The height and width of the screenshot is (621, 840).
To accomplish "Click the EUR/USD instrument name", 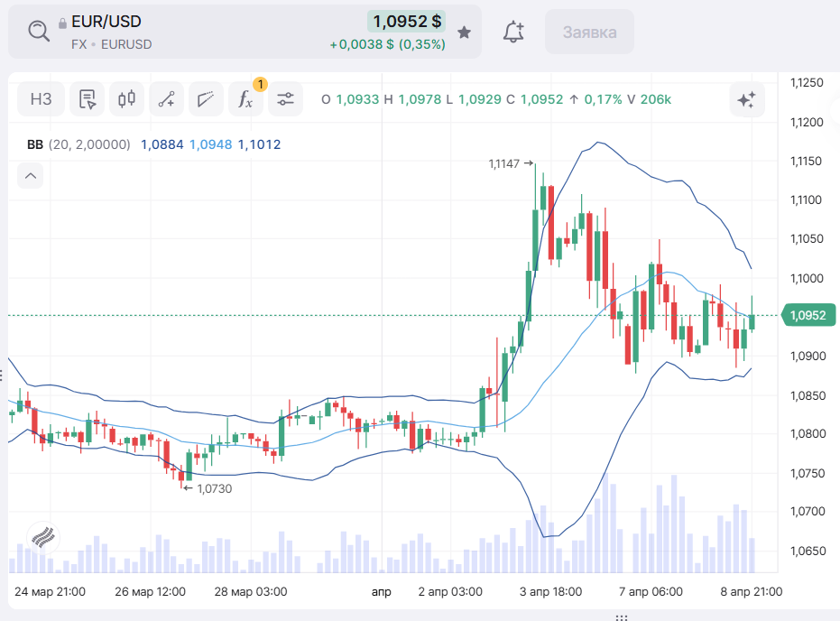I will point(106,22).
